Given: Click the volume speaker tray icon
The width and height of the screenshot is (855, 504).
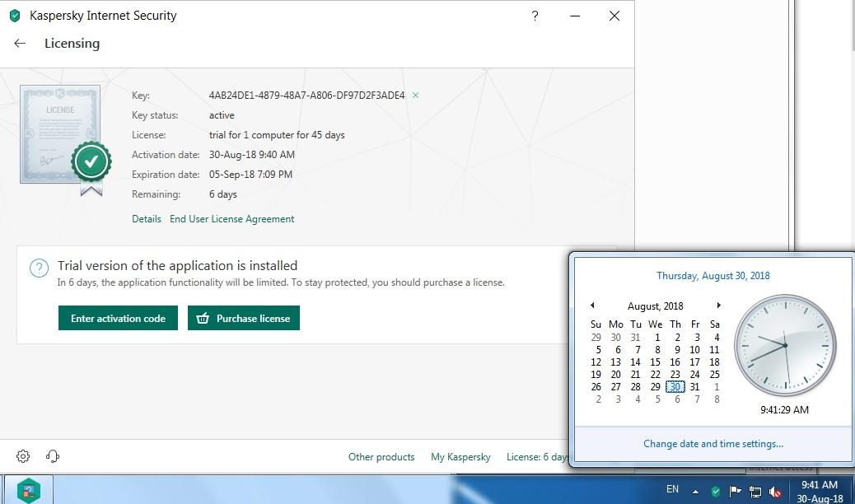Looking at the screenshot, I should (x=775, y=492).
